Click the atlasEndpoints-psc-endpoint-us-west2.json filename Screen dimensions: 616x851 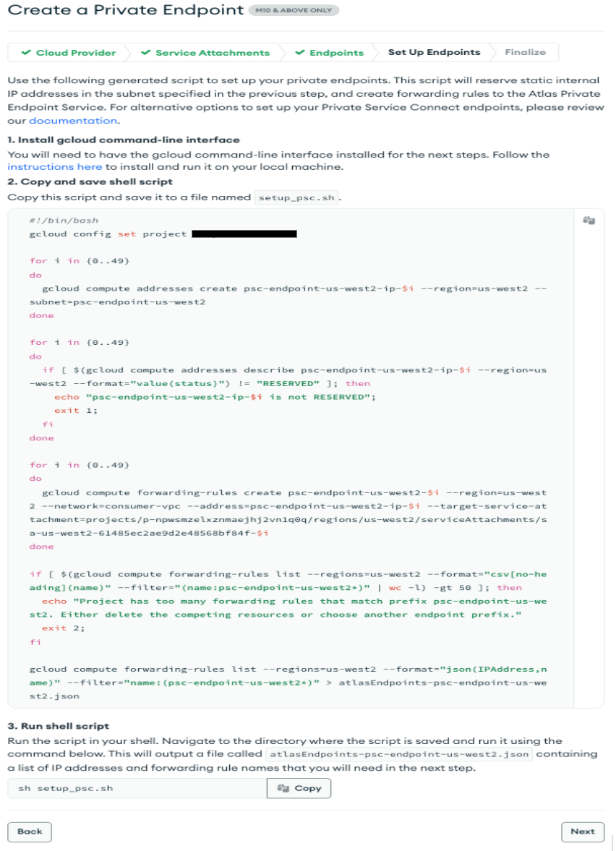[x=400, y=754]
